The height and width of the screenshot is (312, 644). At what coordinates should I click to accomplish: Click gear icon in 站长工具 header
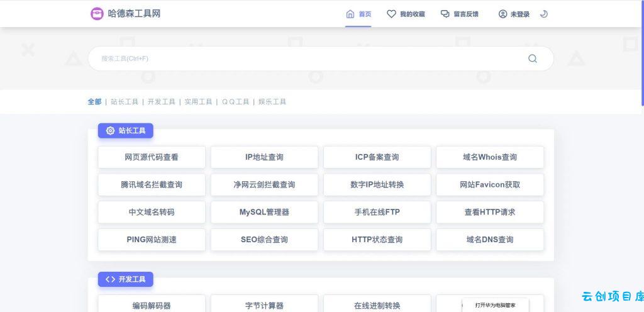(110, 131)
